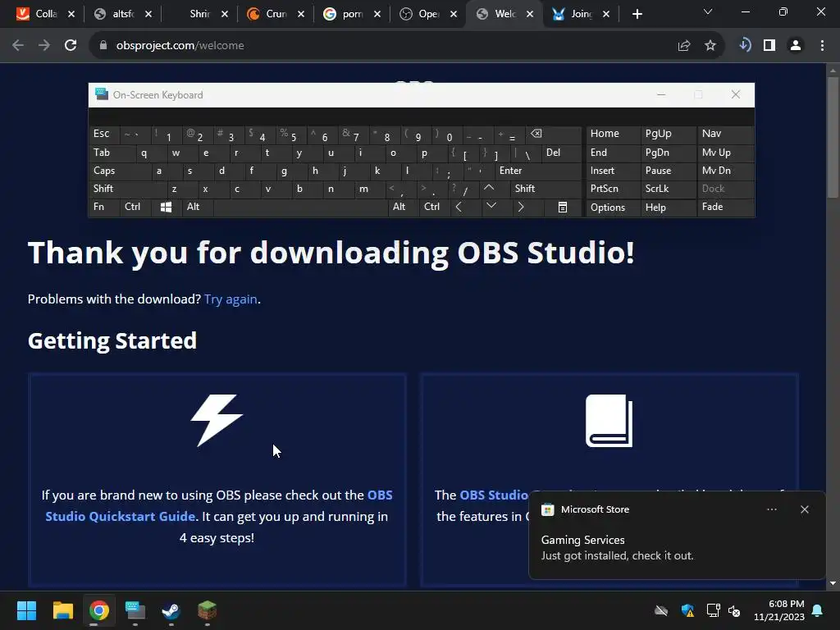Click the book overview icon
The width and height of the screenshot is (840, 630).
click(609, 421)
